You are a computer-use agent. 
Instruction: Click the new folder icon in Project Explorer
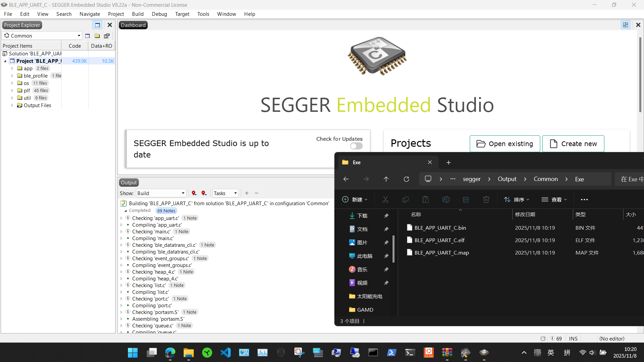pos(97,36)
